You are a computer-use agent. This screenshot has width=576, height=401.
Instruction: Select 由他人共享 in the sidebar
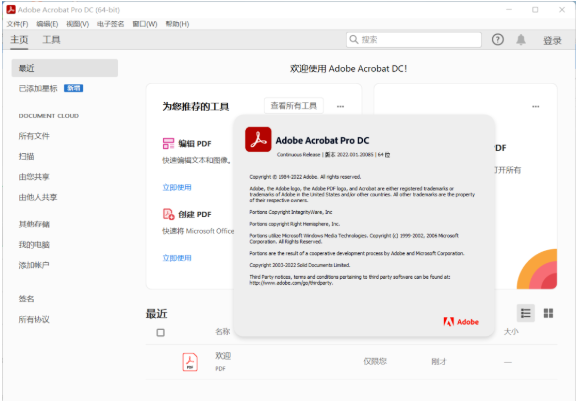pyautogui.click(x=38, y=197)
